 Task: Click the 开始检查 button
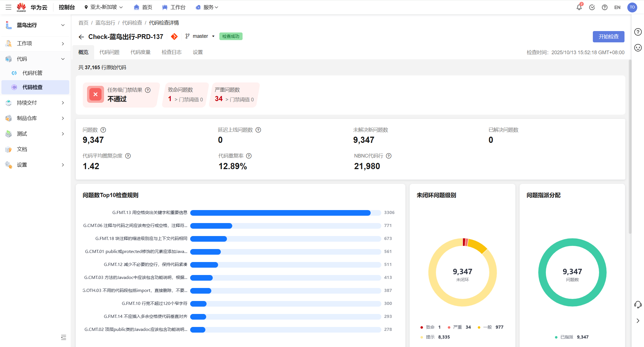(x=608, y=37)
